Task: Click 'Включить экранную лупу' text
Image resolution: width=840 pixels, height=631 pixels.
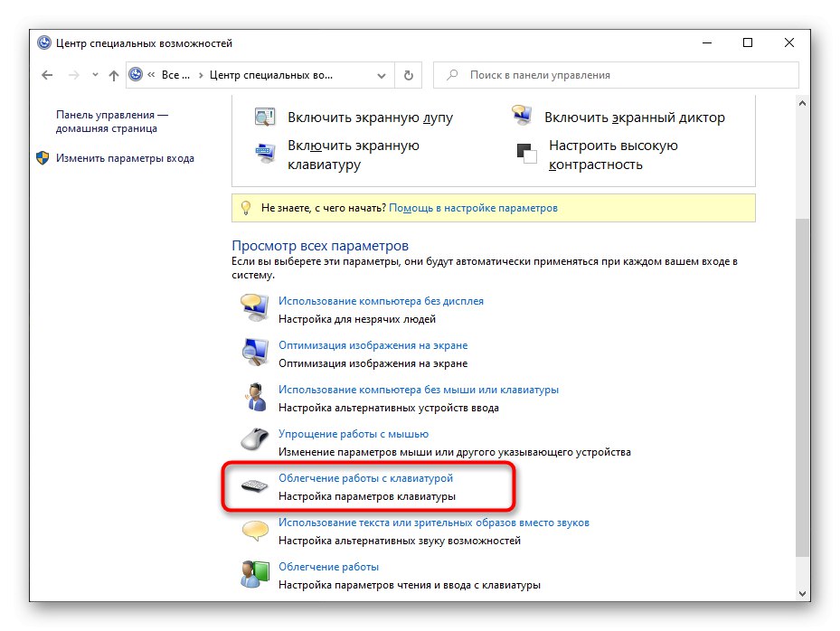Action: coord(370,118)
